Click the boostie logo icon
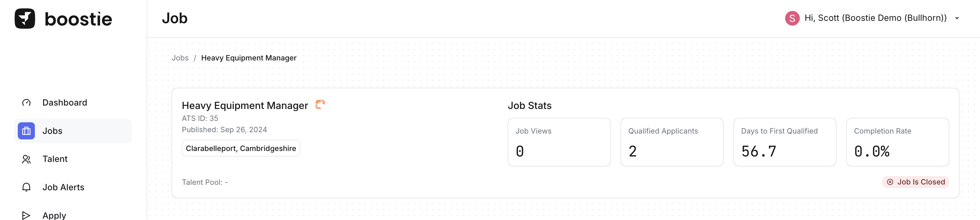The width and height of the screenshot is (980, 220). [x=25, y=19]
